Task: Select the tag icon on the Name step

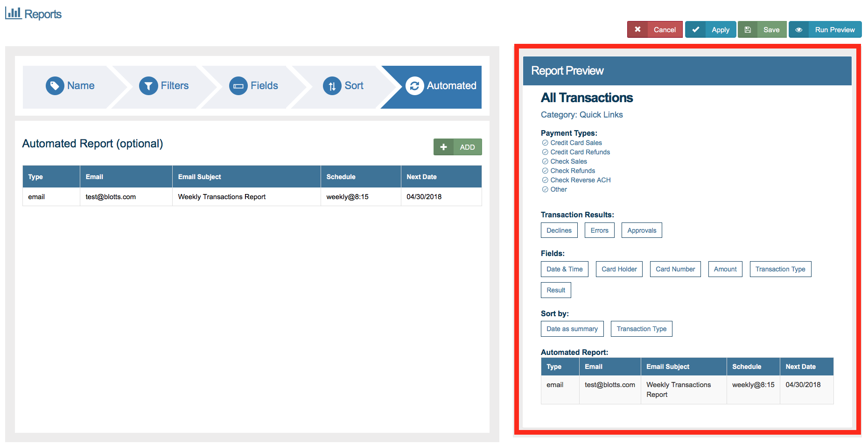Action: point(55,86)
